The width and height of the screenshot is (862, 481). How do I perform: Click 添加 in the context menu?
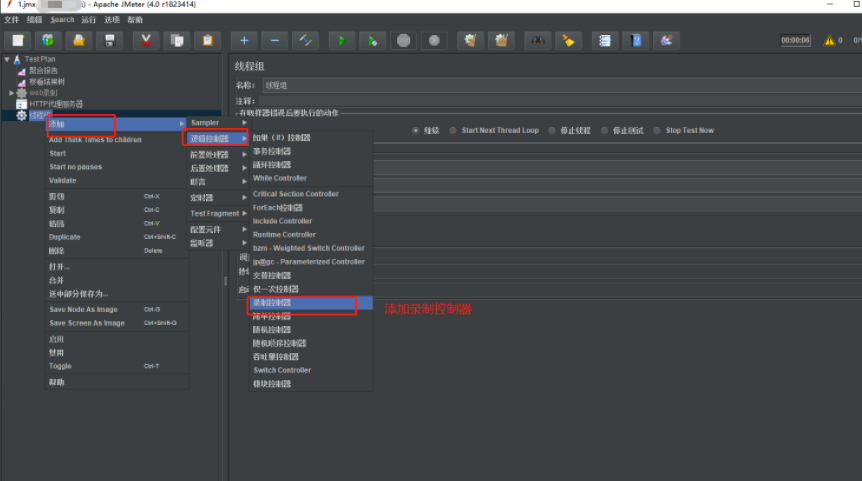tap(116, 124)
